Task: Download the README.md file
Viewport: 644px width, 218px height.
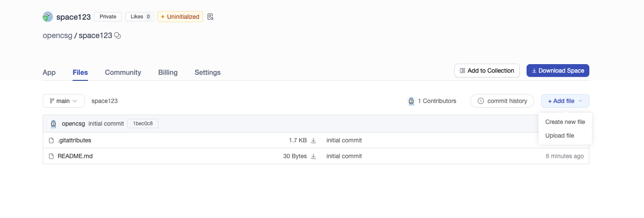Action: pos(313,156)
